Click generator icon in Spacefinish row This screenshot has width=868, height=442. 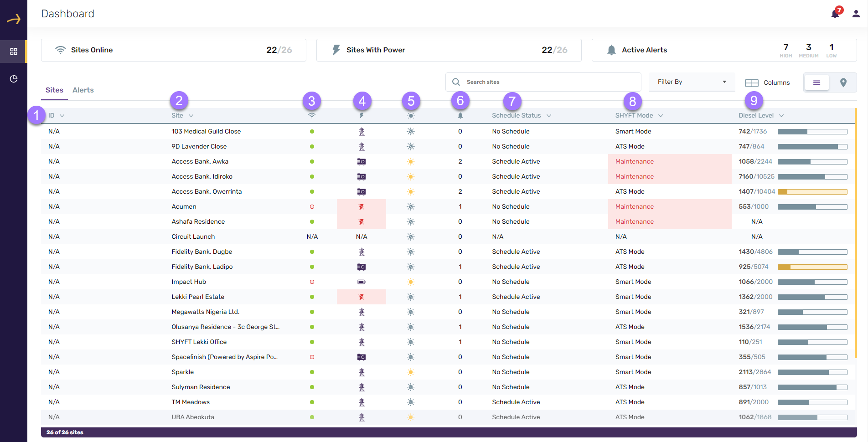click(x=362, y=357)
